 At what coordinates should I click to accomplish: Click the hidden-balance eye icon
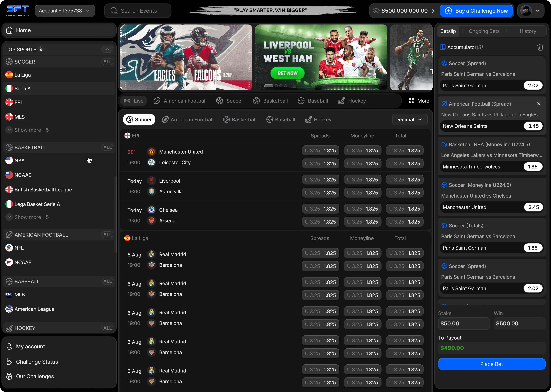376,11
